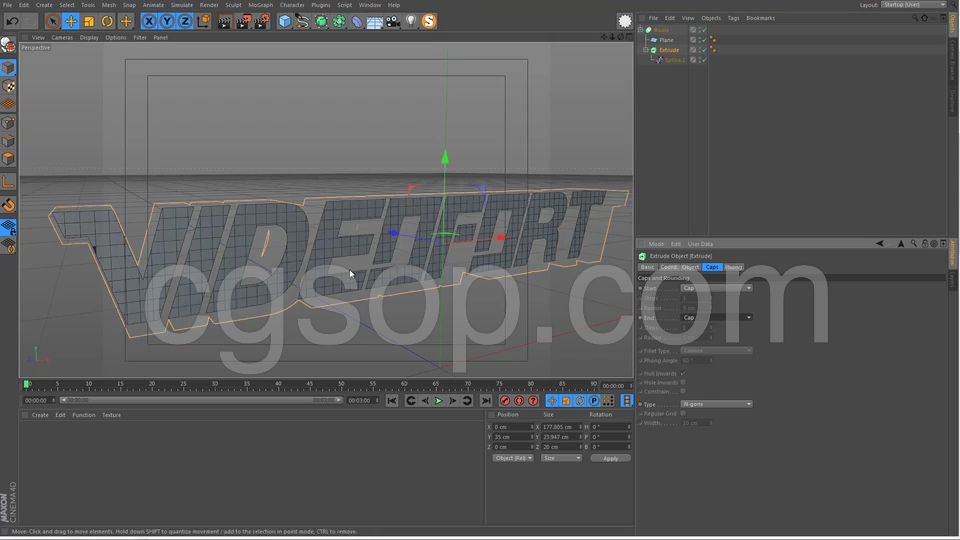Select the Model mode cube icon
960x540 pixels.
(8, 67)
